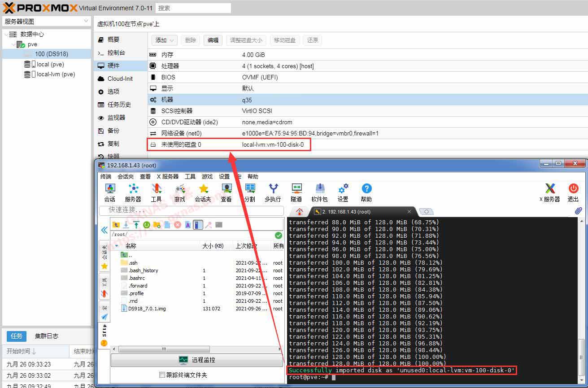Viewport: 588px width, 388px height.
Task: Open the 软件包 packages tool
Action: pos(319,192)
